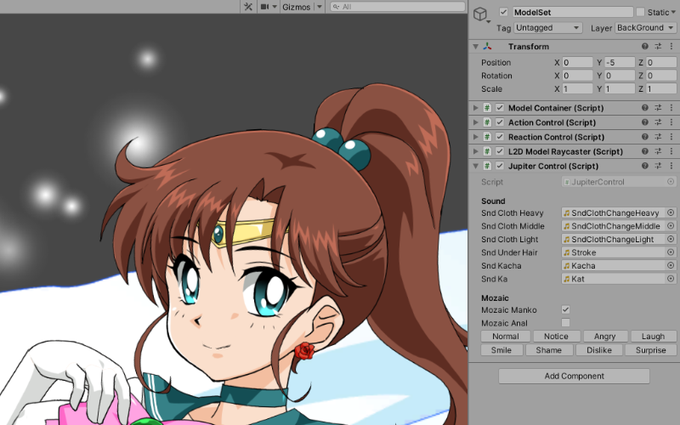Open the camera settings dropdown arrow

[274, 7]
